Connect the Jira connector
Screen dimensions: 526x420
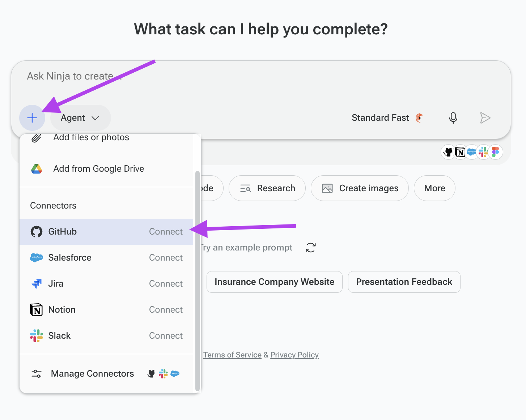(x=166, y=284)
